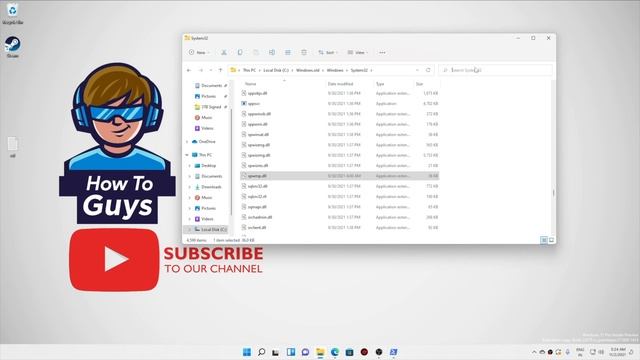This screenshot has height=360, width=640.
Task: Open recent locations dropdown arrow
Action: click(211, 70)
